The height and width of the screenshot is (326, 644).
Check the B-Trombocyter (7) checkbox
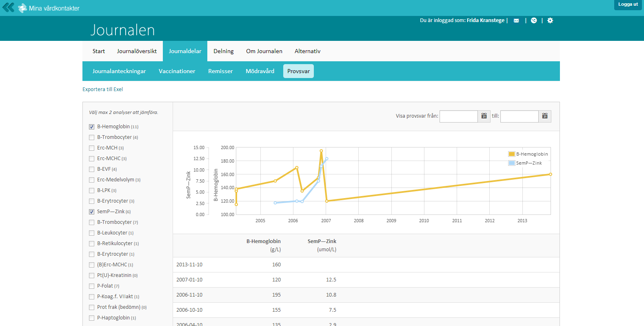coord(91,222)
